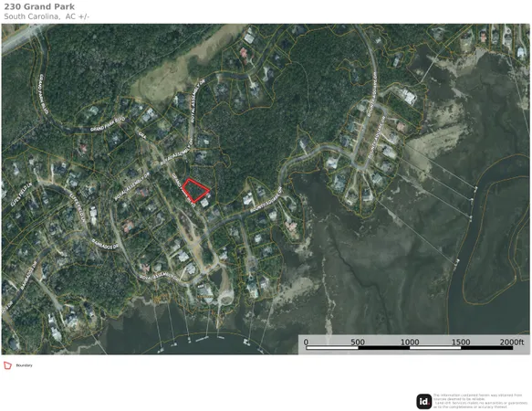The height and width of the screenshot is (411, 532).
Task: Click the disclaimer text beside the id. logo
Action: [x=479, y=401]
